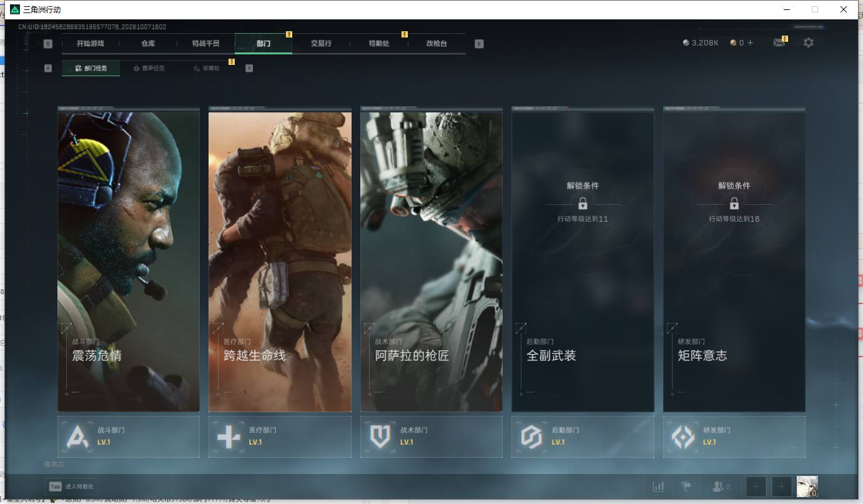The height and width of the screenshot is (504, 863).
Task: Open the 改枪台 tab
Action: click(436, 44)
